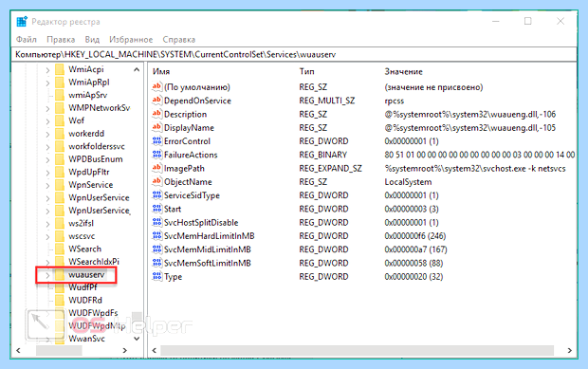Click the tree horizontal scroll right arrow
Viewport: 588px width, 369px height.
tap(125, 350)
